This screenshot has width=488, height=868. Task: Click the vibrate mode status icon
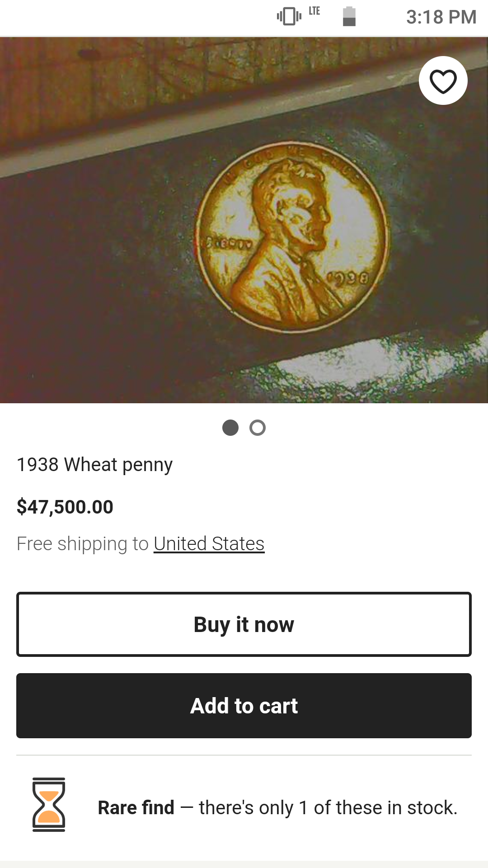click(289, 17)
